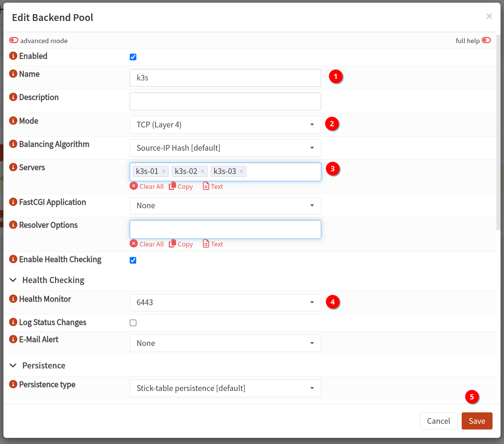Remove k3s-01 server tag
Image resolution: width=504 pixels, height=444 pixels.
pyautogui.click(x=164, y=171)
